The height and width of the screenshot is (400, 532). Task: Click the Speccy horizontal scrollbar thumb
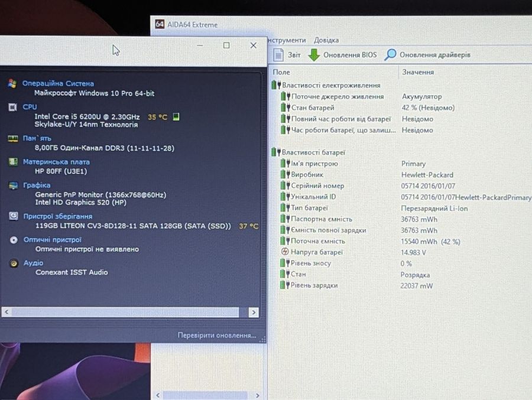(x=125, y=312)
